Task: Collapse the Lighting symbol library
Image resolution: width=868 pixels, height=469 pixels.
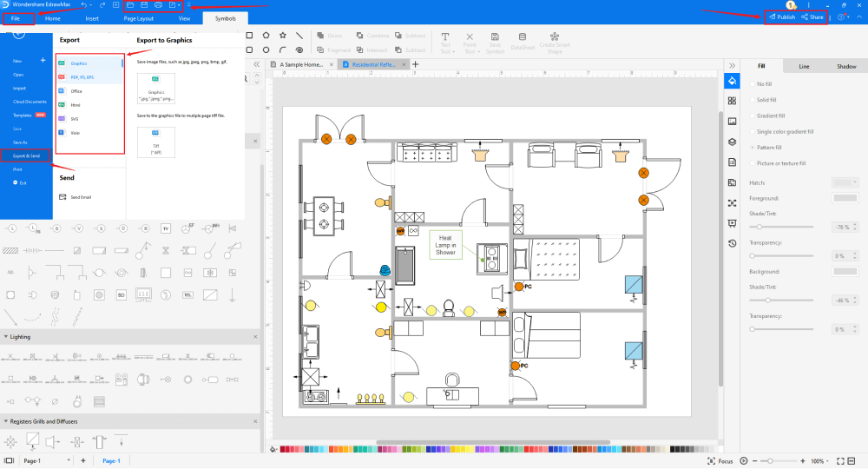Action: [5, 337]
